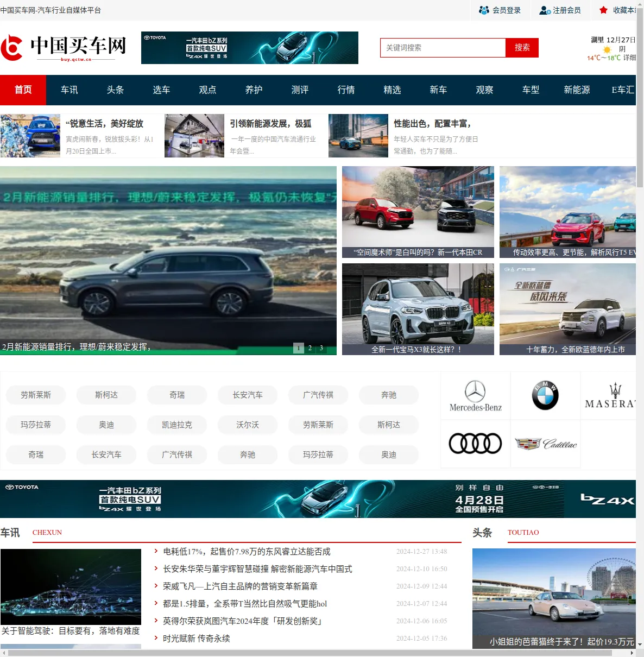Select the first-row 广汽传祺 tag
This screenshot has width=644, height=657.
pyautogui.click(x=318, y=395)
